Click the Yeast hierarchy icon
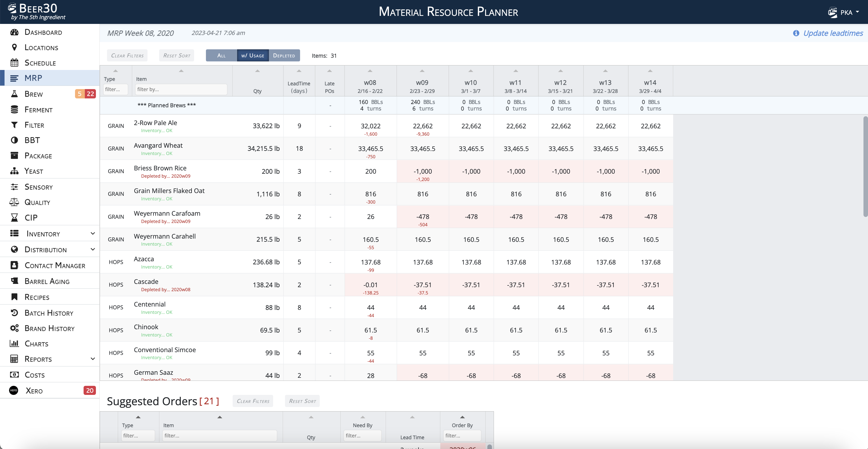This screenshot has width=868, height=449. (14, 171)
